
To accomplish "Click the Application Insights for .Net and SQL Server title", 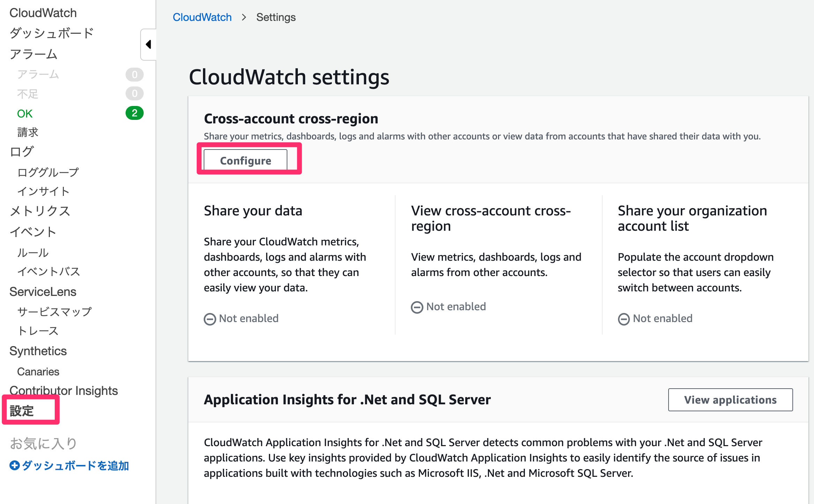I will tap(347, 399).
